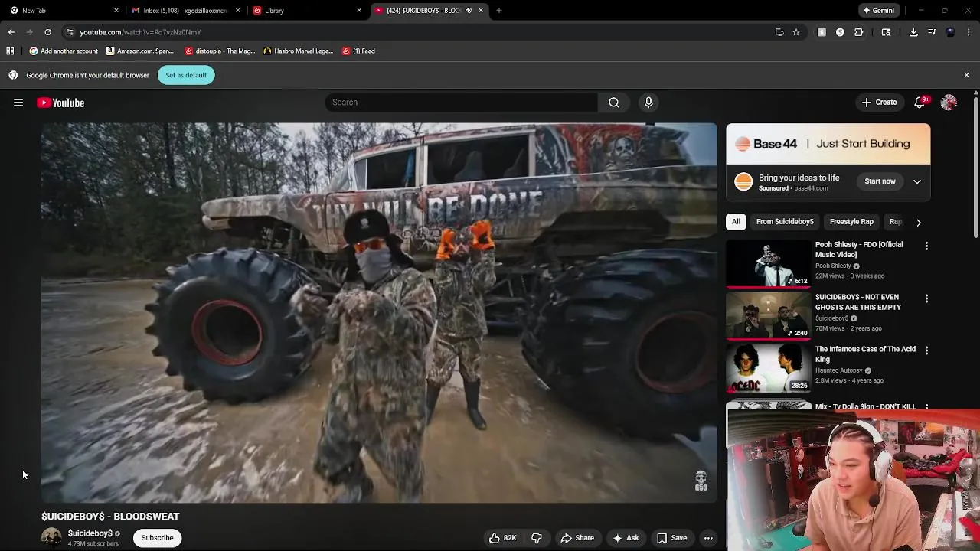Close the Library tab
The width and height of the screenshot is (980, 551).
point(359,11)
